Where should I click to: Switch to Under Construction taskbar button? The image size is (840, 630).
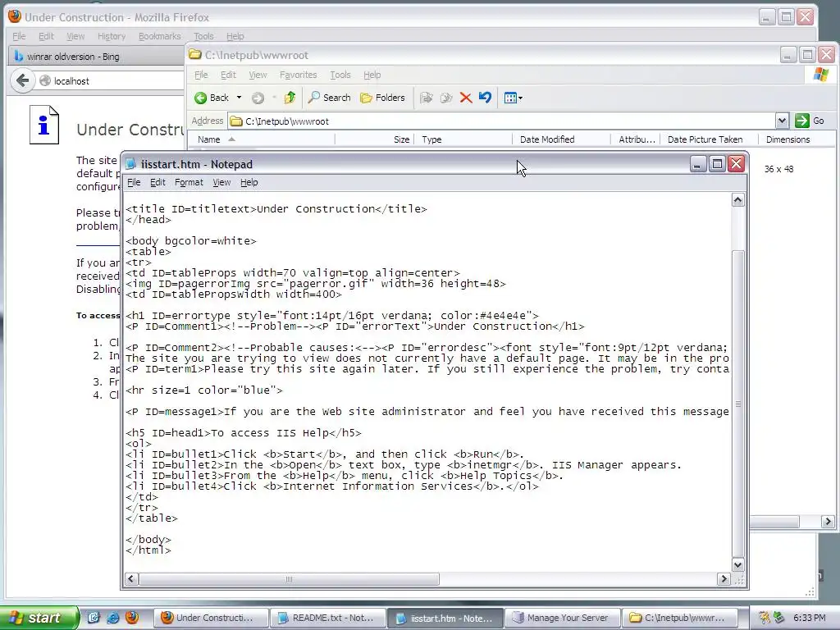click(x=210, y=618)
